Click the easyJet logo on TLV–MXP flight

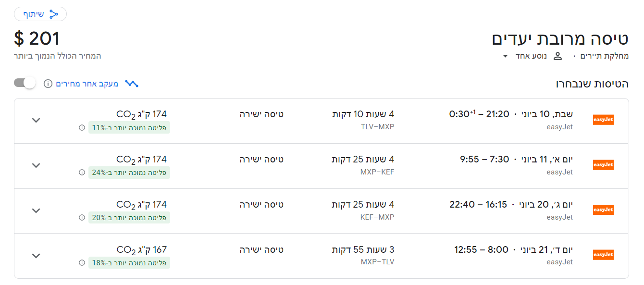[603, 120]
